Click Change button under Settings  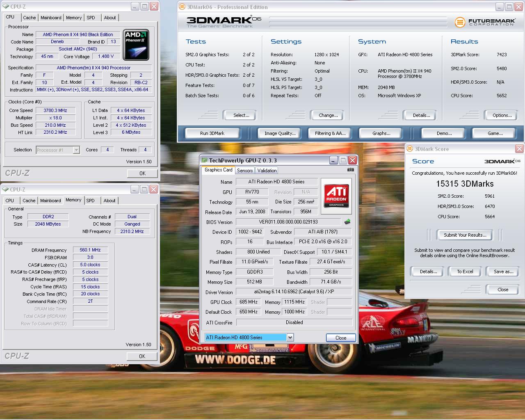tap(328, 115)
